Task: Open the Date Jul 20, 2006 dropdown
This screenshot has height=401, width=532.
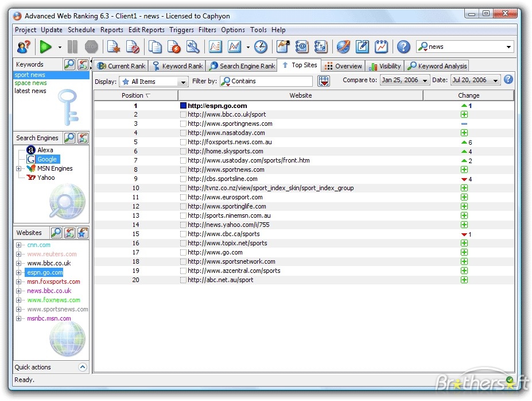Action: 495,80
